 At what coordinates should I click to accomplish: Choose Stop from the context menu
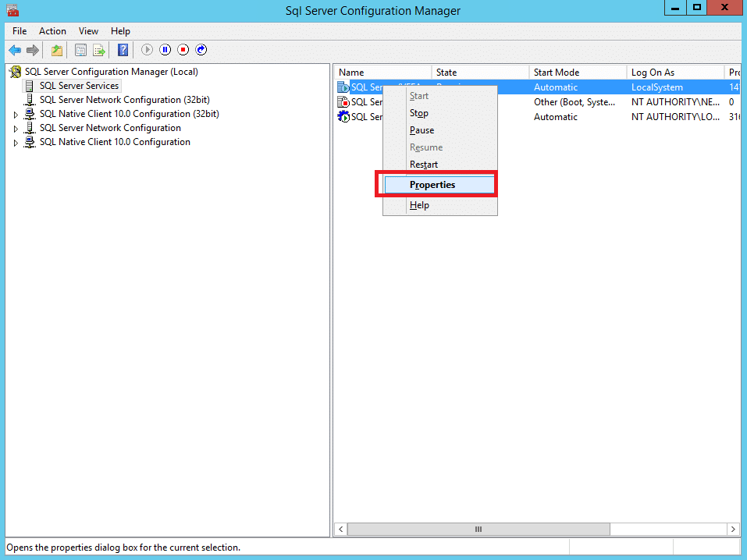tap(440, 113)
